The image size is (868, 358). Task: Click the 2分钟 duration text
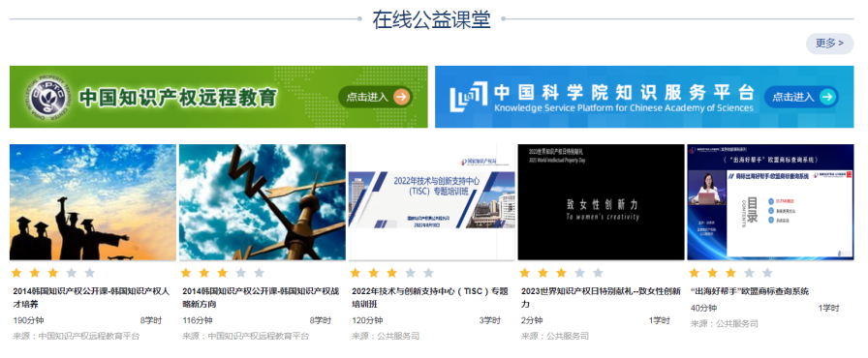[x=532, y=320]
